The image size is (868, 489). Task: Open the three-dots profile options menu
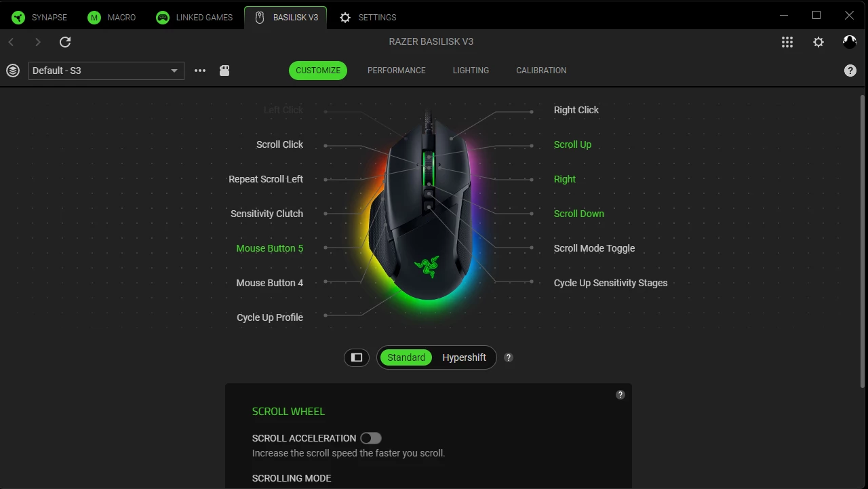pyautogui.click(x=200, y=71)
